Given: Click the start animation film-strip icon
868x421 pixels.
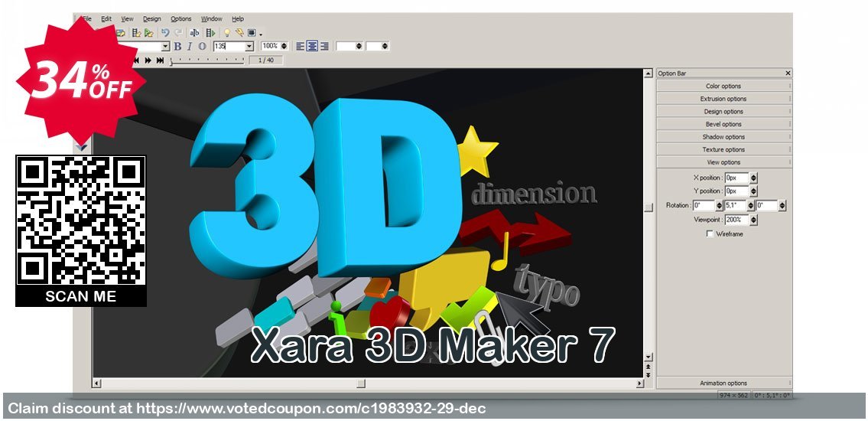Looking at the screenshot, I should pos(210,33).
